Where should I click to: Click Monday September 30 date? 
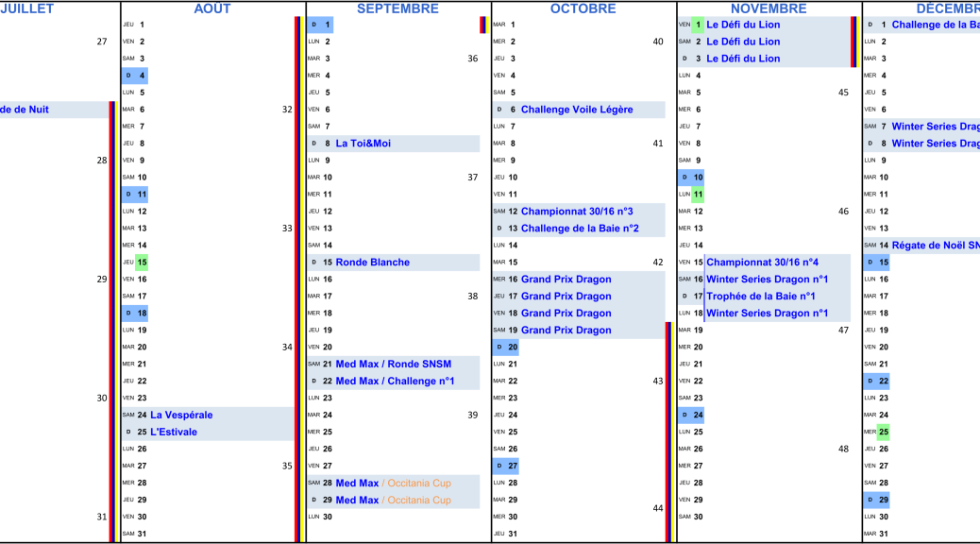(x=328, y=518)
